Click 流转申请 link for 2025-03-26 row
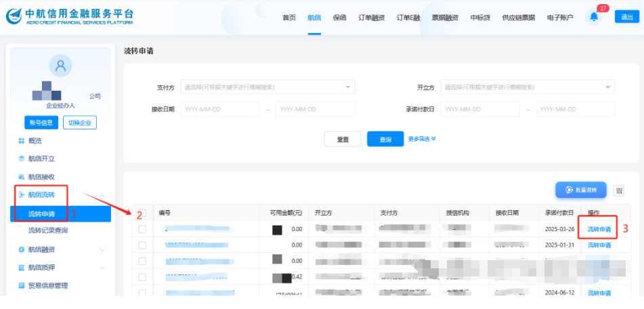Screen dimensions: 644x309 point(599,229)
